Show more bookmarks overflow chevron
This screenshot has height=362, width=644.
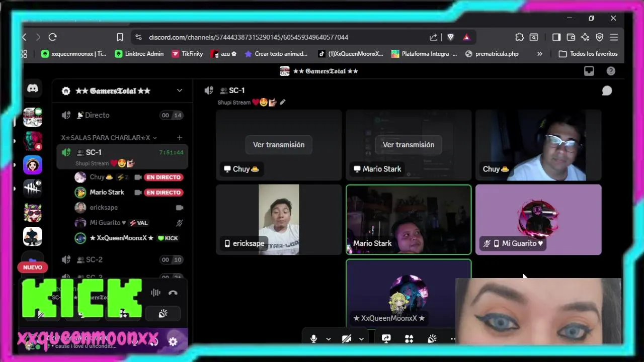click(540, 54)
